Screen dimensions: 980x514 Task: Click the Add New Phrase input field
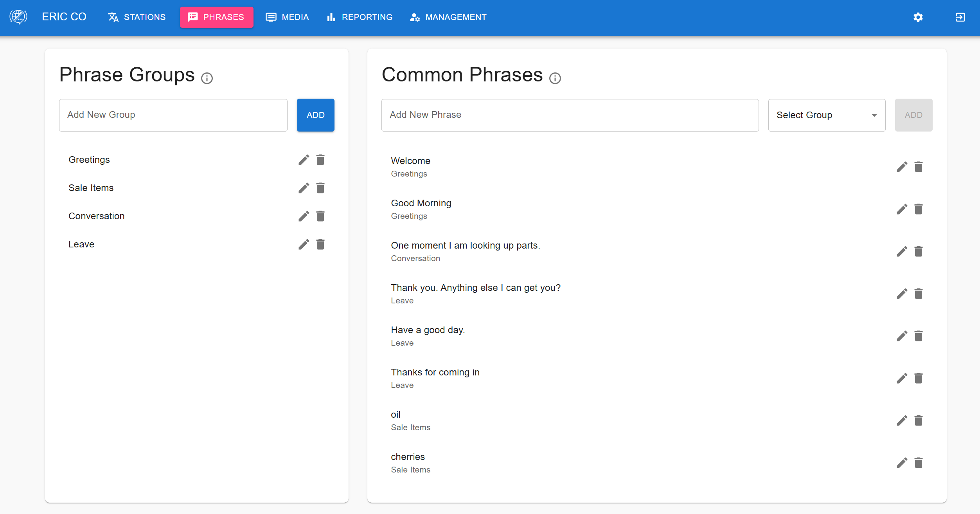(x=570, y=115)
